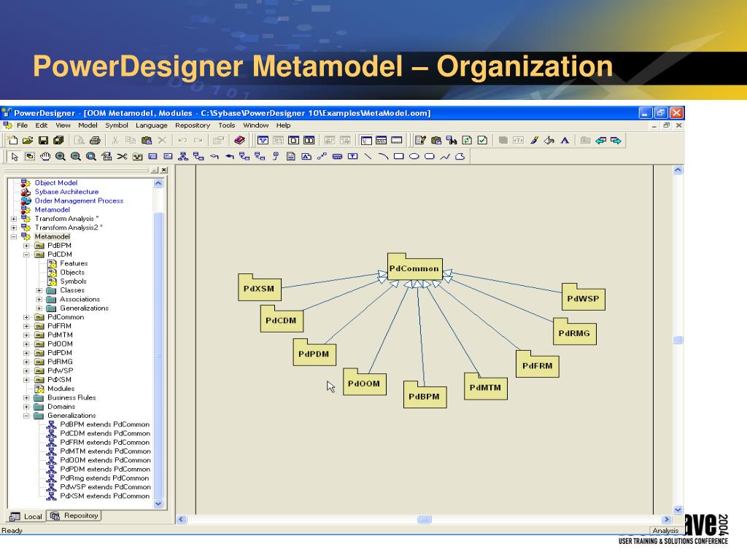747x560 pixels.
Task: Select Order Management Process in the tree
Action: tap(79, 201)
